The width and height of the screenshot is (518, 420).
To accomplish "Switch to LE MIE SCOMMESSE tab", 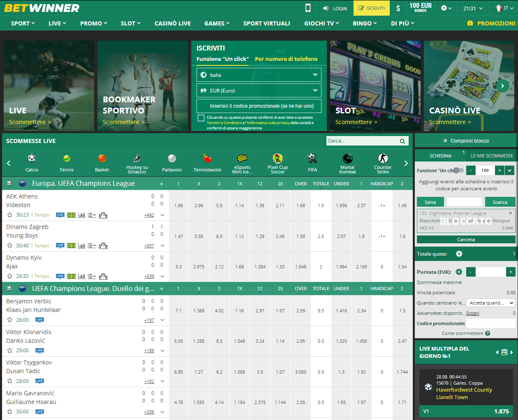I will click(x=492, y=156).
